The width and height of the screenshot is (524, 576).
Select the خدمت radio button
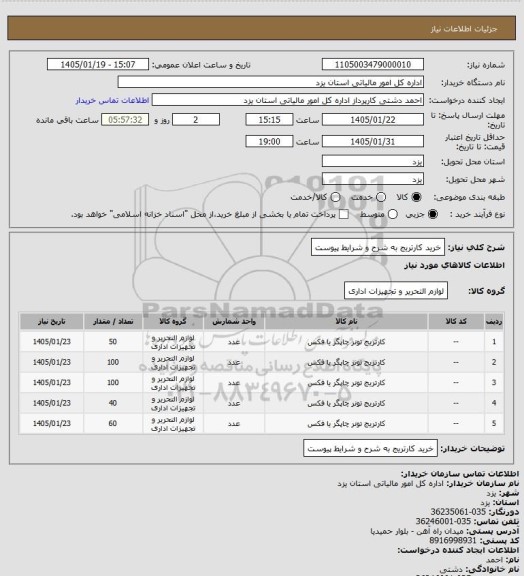click(381, 197)
